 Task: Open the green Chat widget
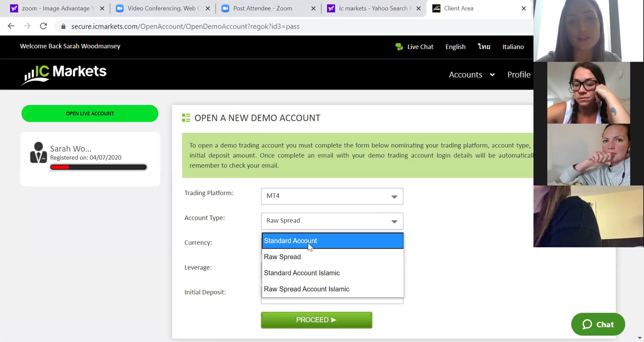click(598, 324)
